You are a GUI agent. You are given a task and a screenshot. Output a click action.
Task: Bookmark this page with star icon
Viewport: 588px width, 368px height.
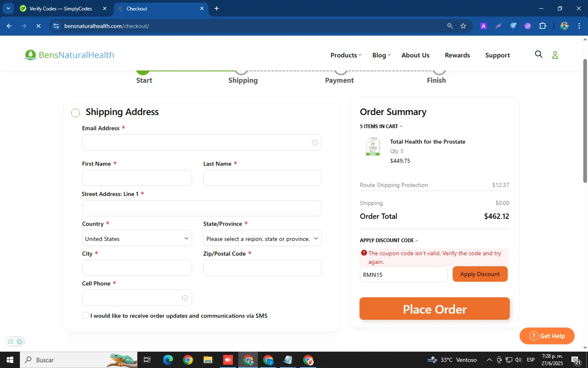point(463,26)
